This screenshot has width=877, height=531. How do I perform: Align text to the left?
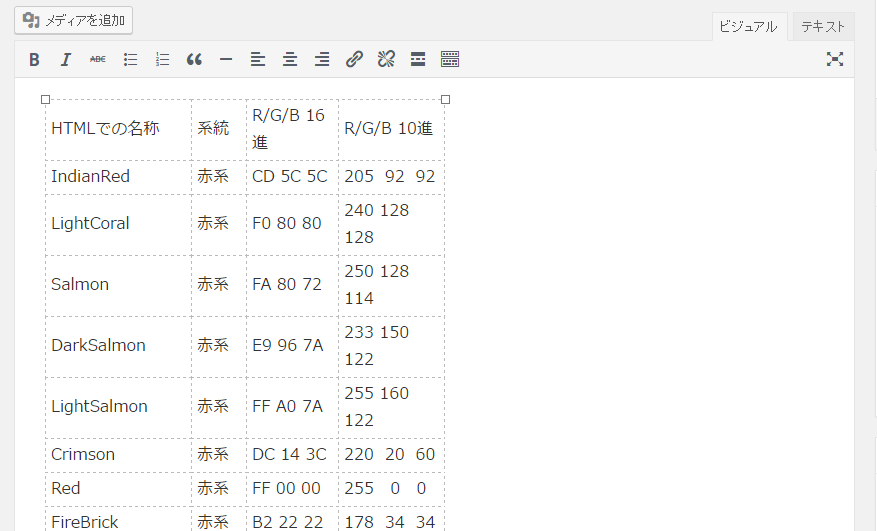coord(258,60)
